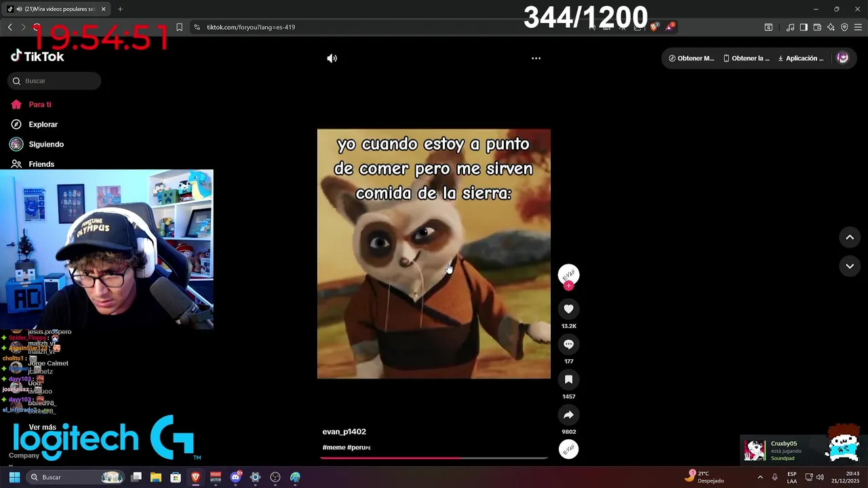Open the Windows Start menu
This screenshot has height=488, width=868.
coord(14,477)
